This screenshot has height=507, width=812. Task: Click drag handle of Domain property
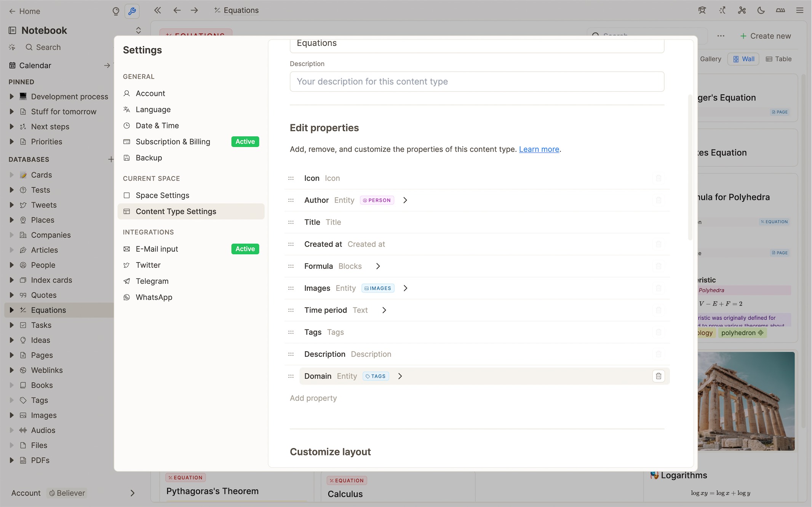click(x=291, y=376)
